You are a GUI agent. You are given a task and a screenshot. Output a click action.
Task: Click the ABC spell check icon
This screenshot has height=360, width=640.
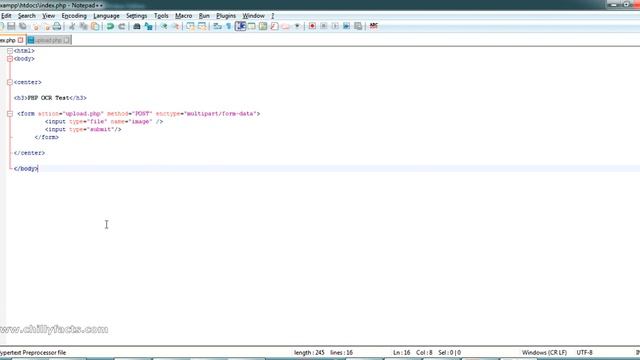point(373,26)
